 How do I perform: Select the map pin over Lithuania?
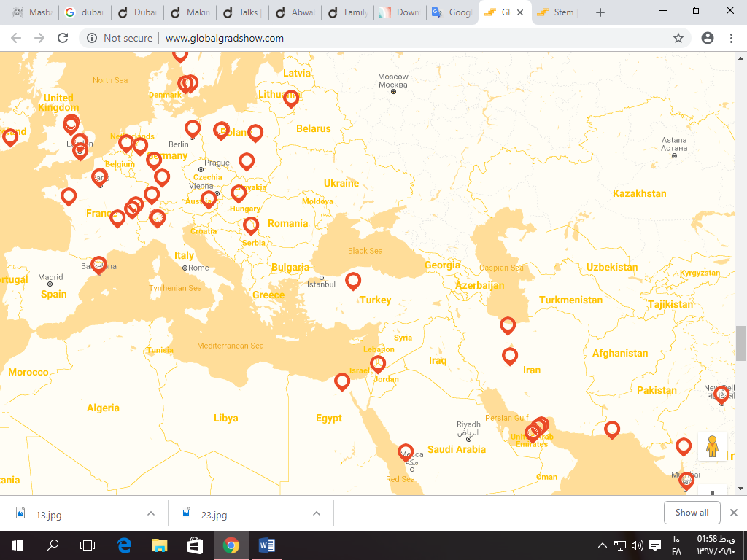point(291,97)
